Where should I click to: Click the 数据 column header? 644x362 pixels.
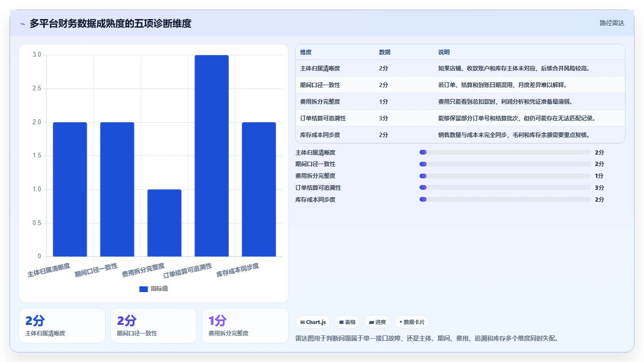385,52
